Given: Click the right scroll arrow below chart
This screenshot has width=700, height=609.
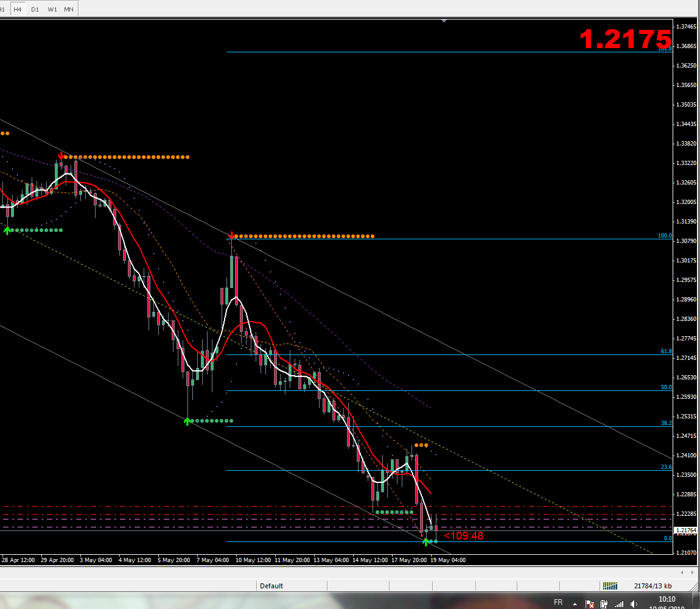Looking at the screenshot, I should (694, 572).
